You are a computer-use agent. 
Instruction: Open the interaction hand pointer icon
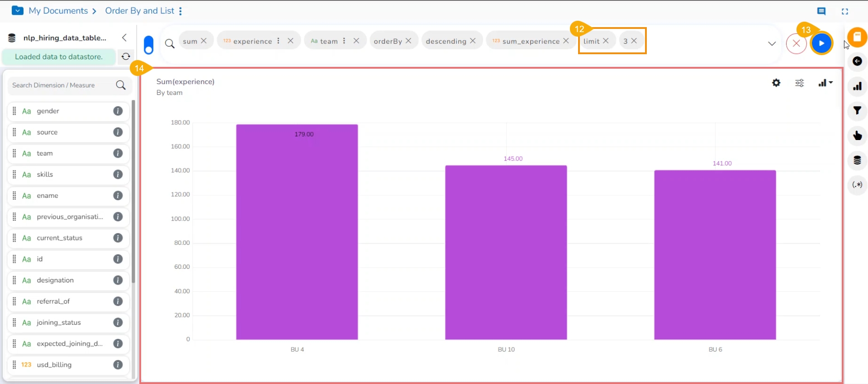coord(857,136)
